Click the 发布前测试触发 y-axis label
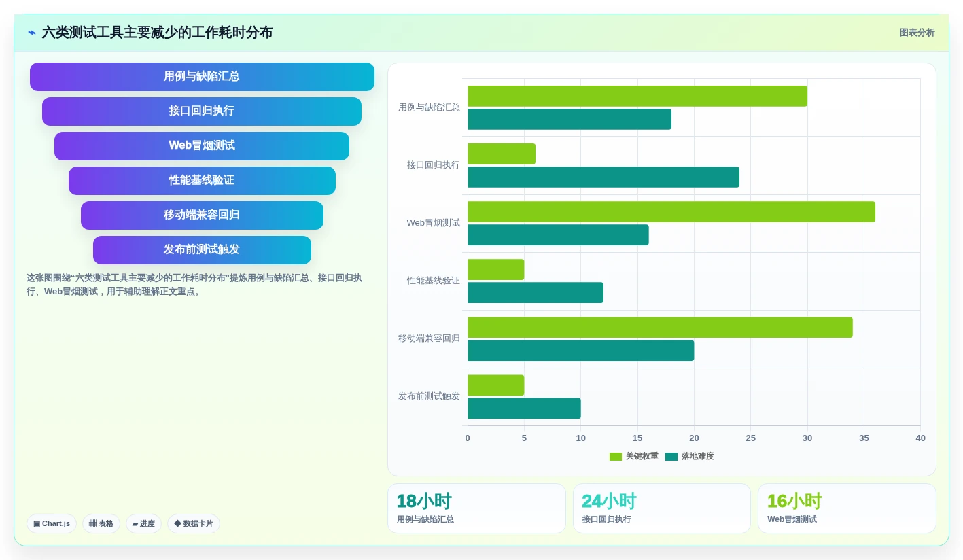 click(429, 396)
